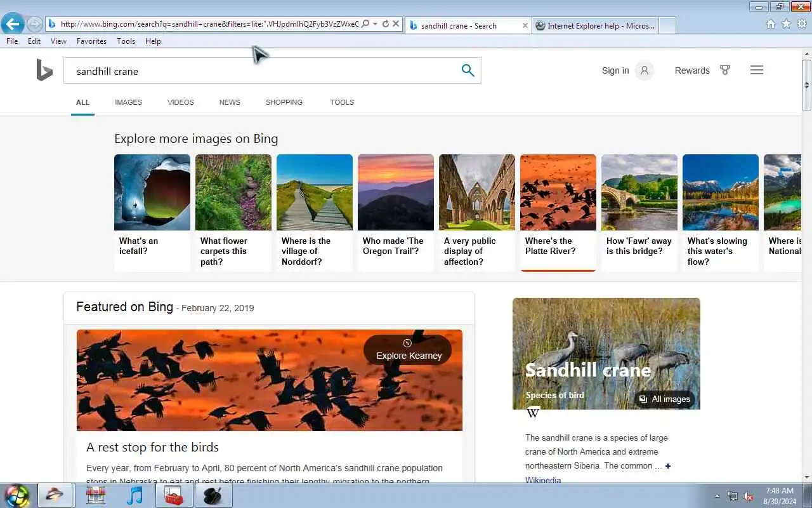
Task: Open the File menu
Action: point(12,41)
